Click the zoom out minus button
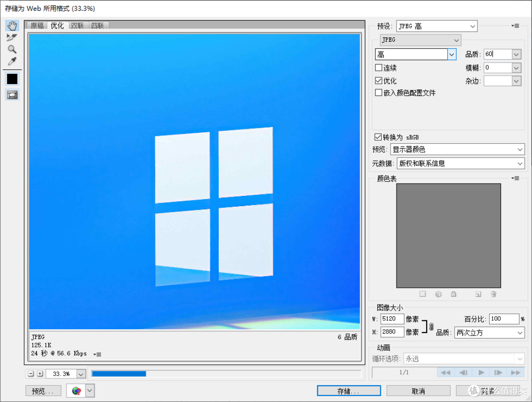The width and height of the screenshot is (532, 402). click(31, 373)
